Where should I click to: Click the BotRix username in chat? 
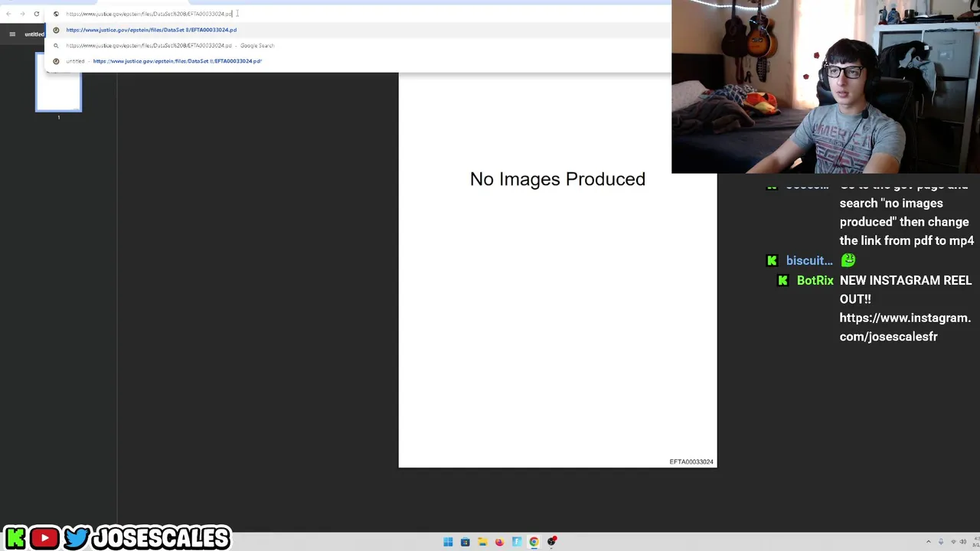pos(815,280)
